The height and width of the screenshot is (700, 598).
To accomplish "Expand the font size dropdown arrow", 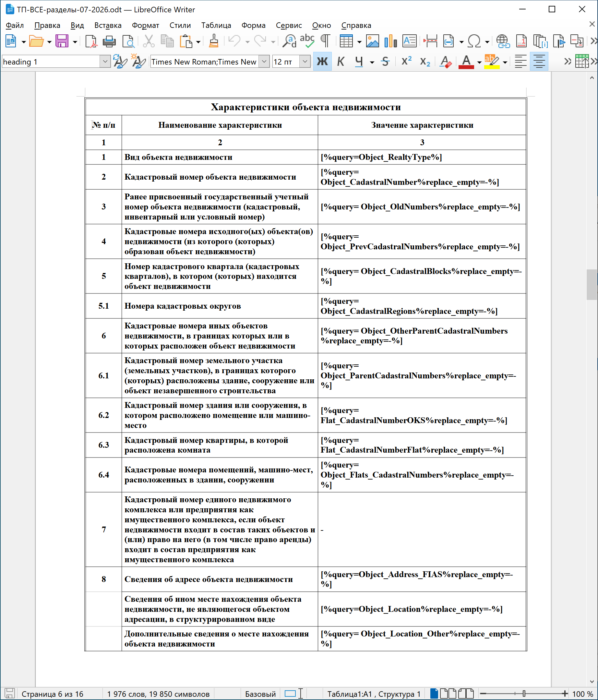I will click(x=305, y=62).
